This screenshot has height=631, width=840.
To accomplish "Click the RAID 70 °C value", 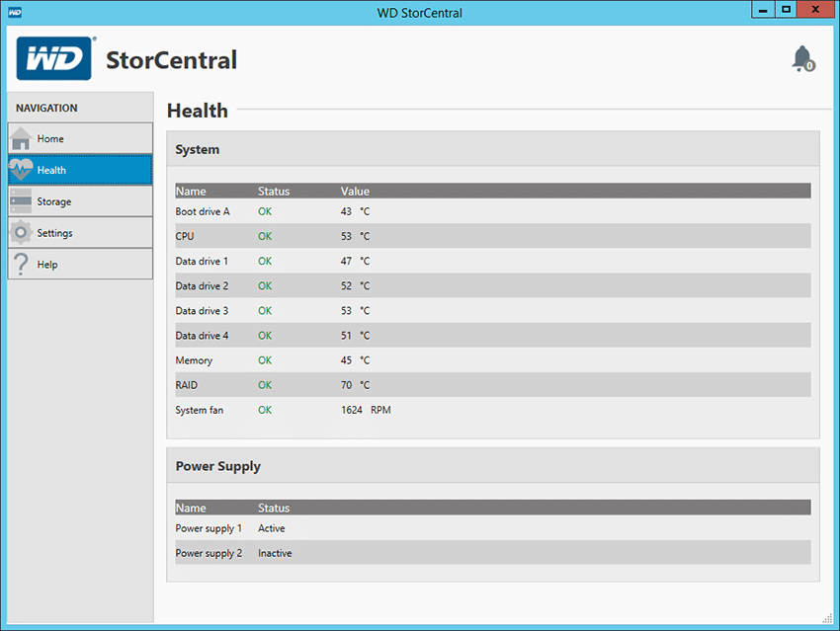I will pos(355,385).
